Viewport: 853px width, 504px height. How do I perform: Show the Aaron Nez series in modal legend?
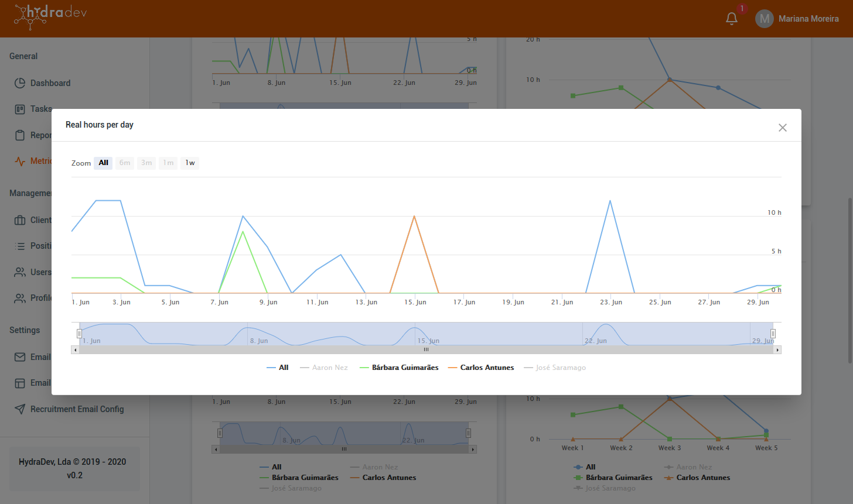[324, 368]
